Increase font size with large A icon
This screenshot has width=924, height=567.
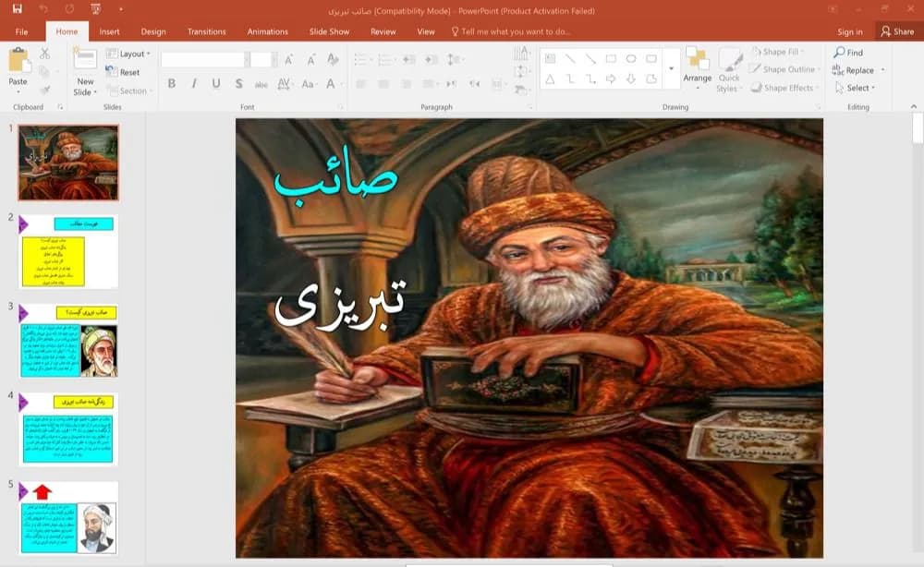pos(288,59)
